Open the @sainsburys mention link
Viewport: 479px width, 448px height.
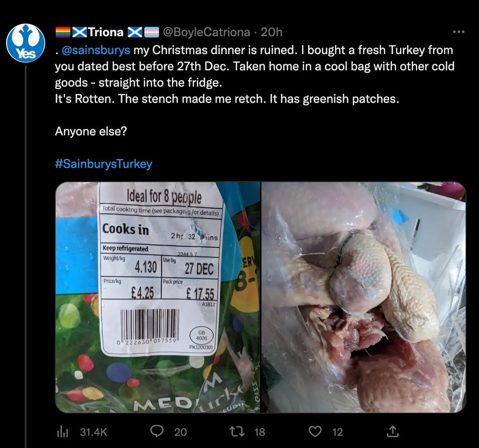click(x=97, y=50)
